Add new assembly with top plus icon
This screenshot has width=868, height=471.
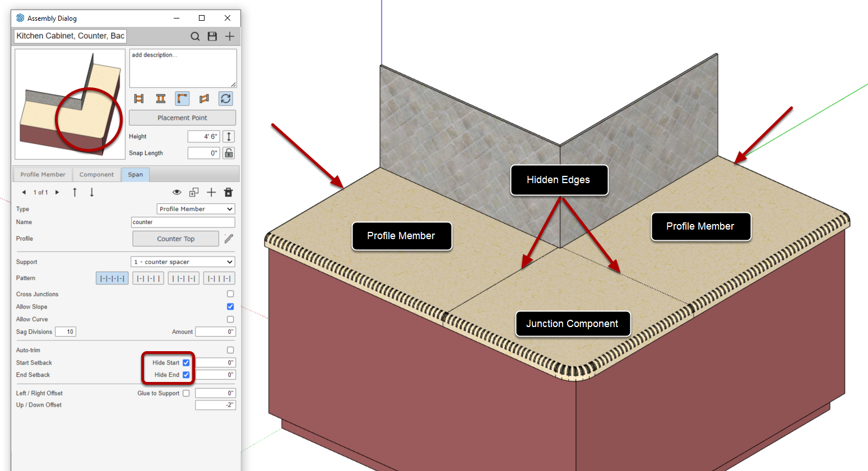(230, 36)
